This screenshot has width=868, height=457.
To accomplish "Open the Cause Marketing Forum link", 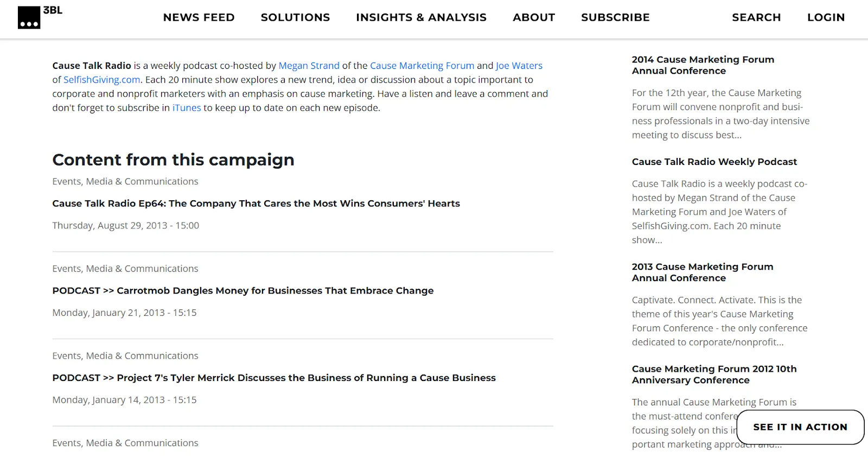I will tap(422, 66).
